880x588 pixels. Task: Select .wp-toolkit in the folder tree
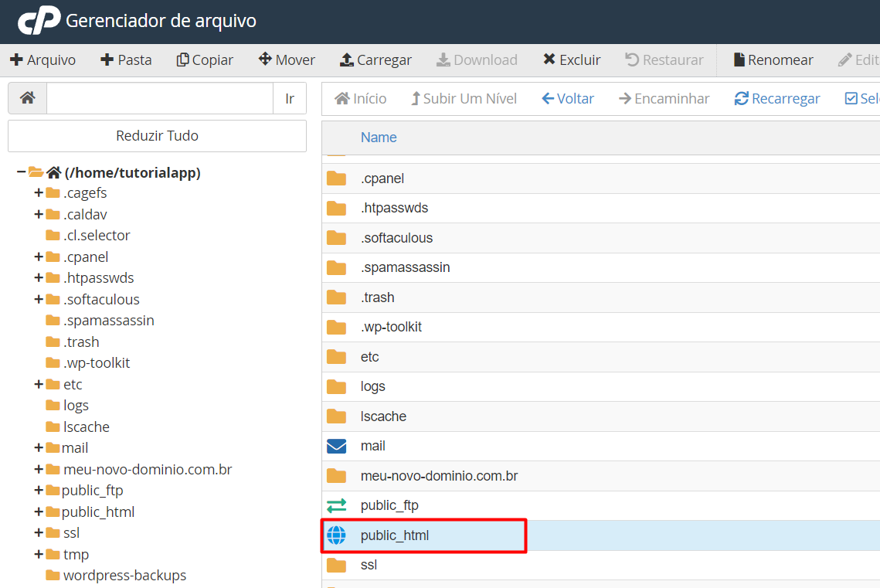[x=96, y=363]
